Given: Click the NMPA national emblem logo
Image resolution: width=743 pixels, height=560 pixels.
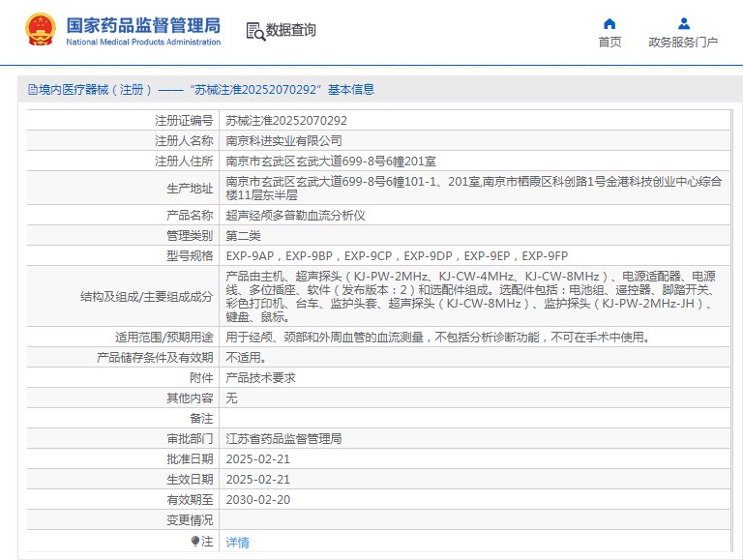Looking at the screenshot, I should coord(41,29).
